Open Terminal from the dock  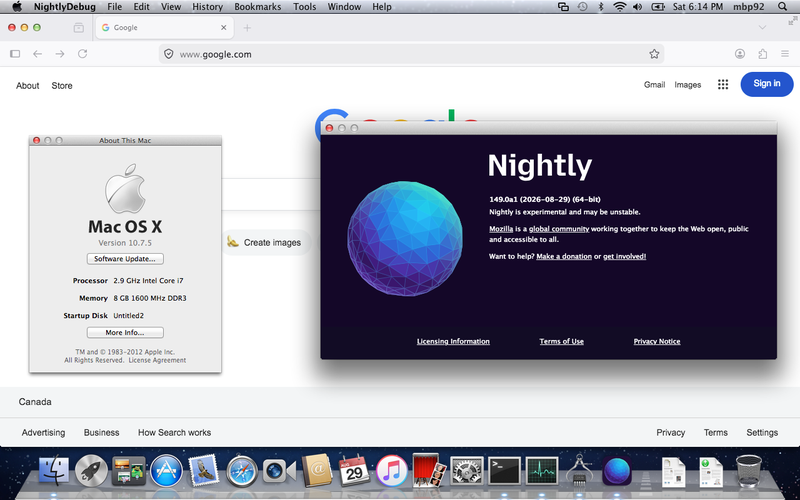(x=504, y=470)
